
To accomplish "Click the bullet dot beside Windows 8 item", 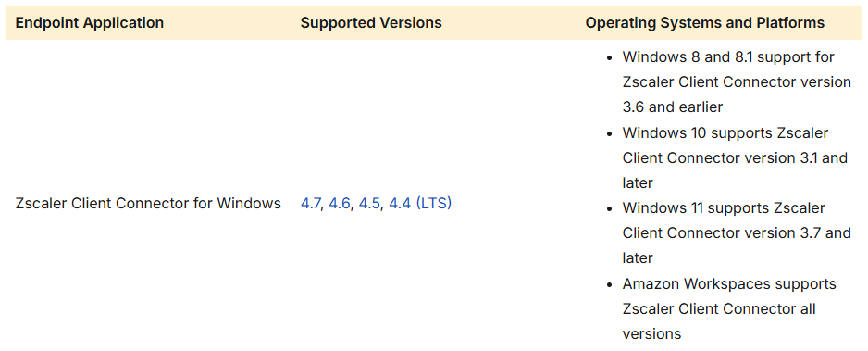I will click(610, 57).
